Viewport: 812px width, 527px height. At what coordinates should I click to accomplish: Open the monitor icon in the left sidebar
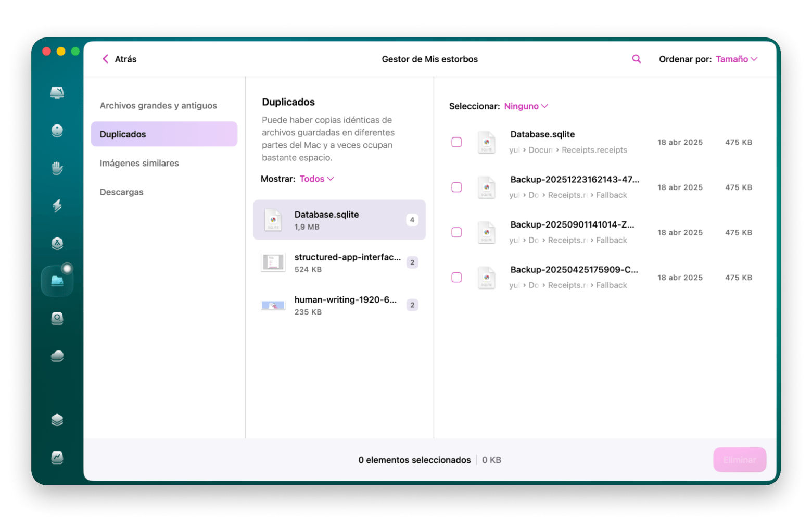tap(57, 93)
